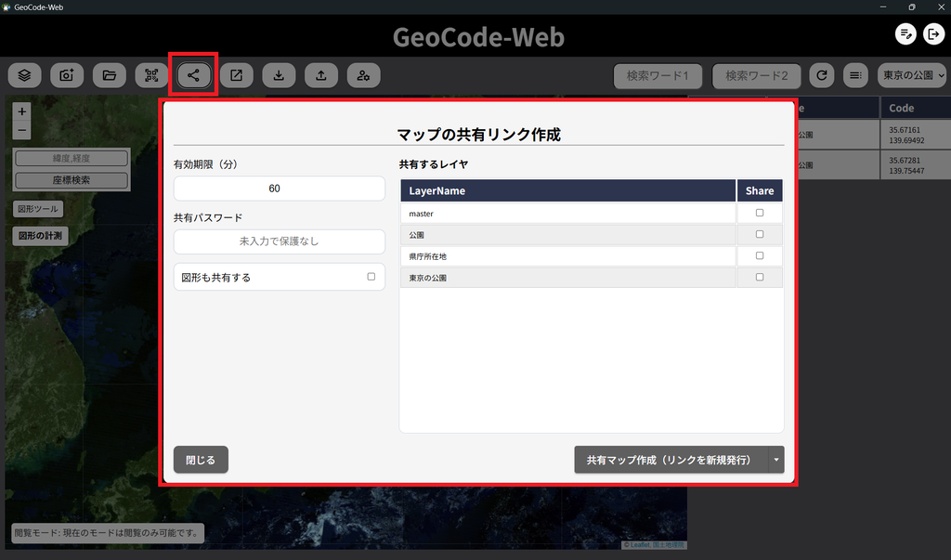The height and width of the screenshot is (560, 951).
Task: Check Share box for 公園 layer
Action: coord(760,234)
